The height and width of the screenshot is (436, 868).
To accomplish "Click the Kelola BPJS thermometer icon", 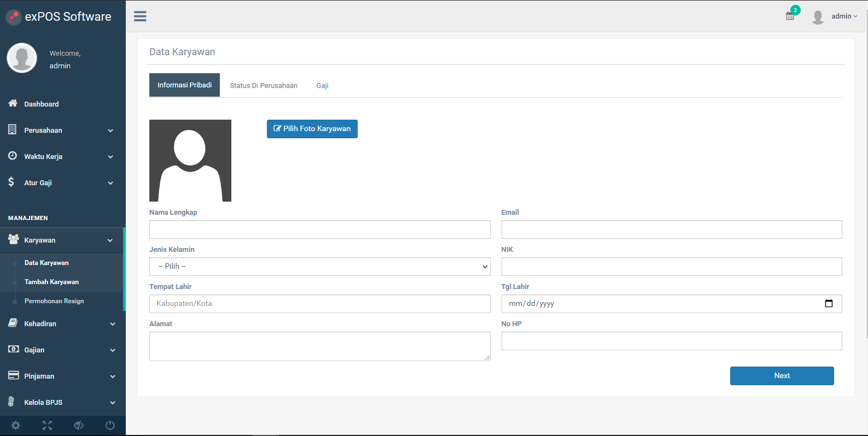I will click(x=11, y=402).
